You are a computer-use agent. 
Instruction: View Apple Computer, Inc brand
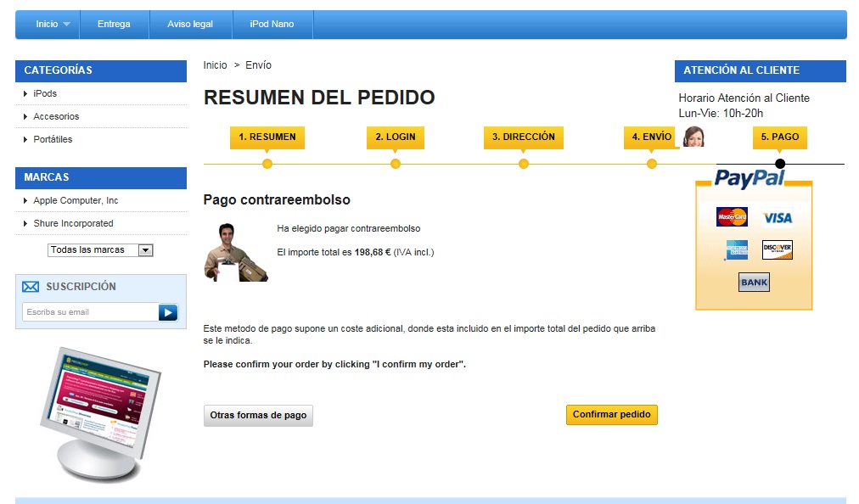pyautogui.click(x=76, y=200)
